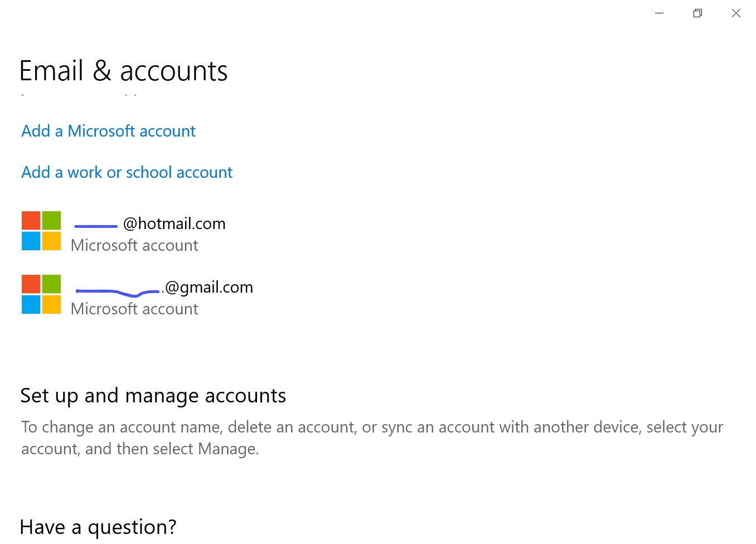Click the Microsoft logo next to gmail.com
The height and width of the screenshot is (544, 756).
point(41,294)
